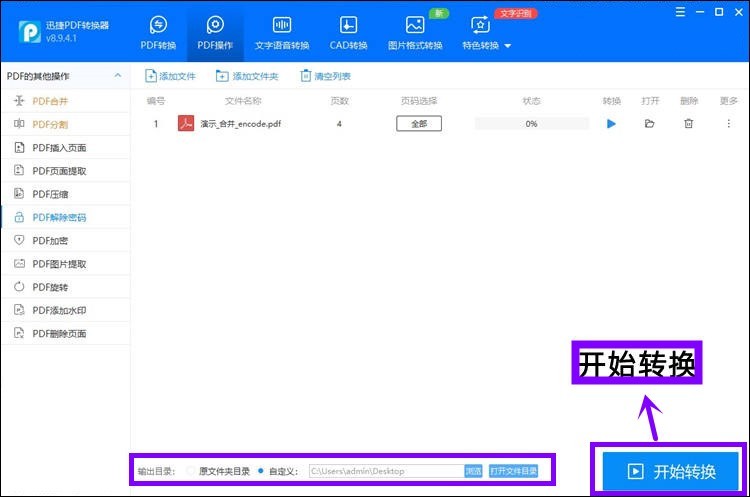Open the output folder icon for encode.pdf
Image resolution: width=750 pixels, height=497 pixels.
point(650,124)
